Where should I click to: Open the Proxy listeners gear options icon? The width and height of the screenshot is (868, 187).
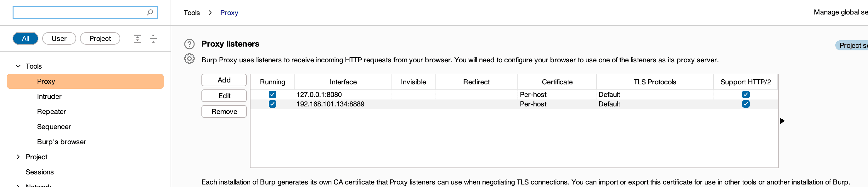[189, 59]
